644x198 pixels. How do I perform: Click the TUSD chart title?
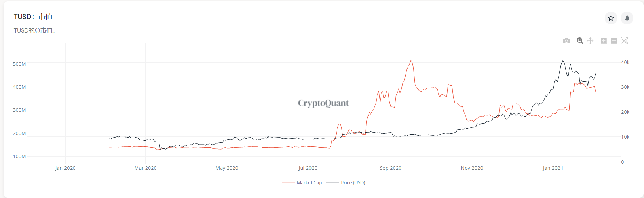pos(33,17)
